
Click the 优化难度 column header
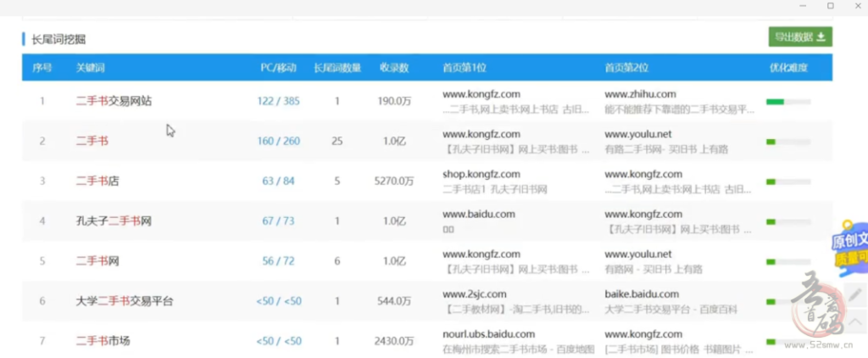[x=788, y=68]
